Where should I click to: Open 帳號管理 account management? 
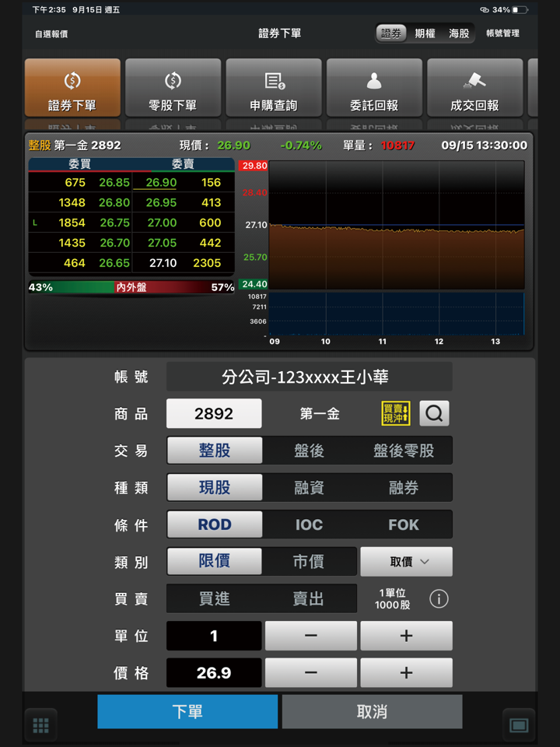coord(502,33)
